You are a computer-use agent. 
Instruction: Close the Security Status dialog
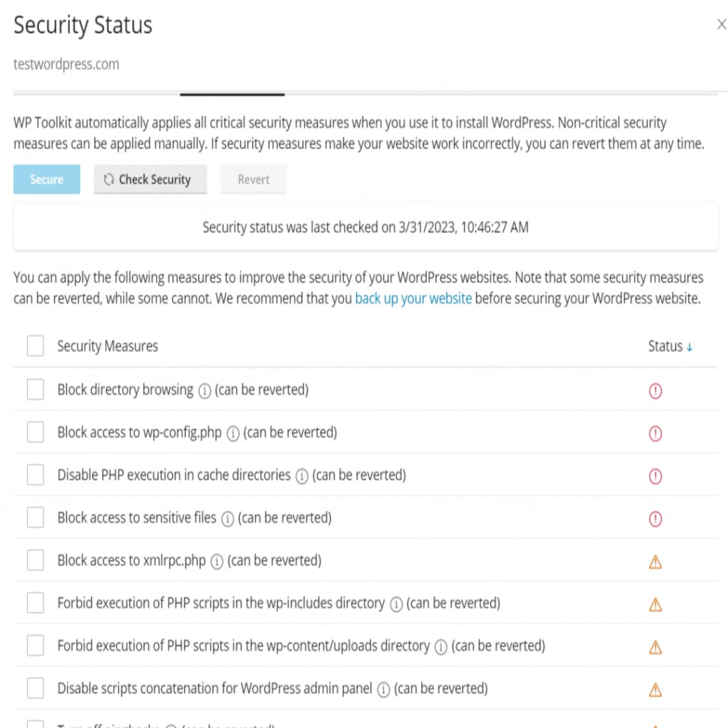721,24
